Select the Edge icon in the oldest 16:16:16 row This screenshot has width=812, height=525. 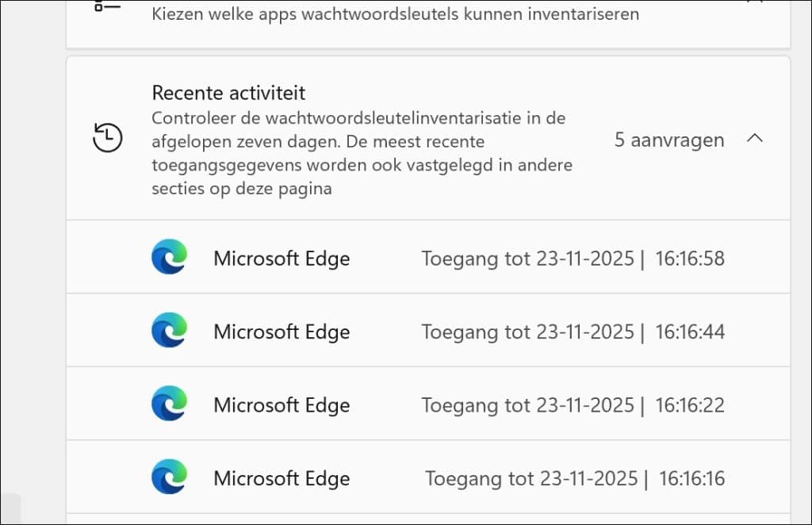coord(167,478)
